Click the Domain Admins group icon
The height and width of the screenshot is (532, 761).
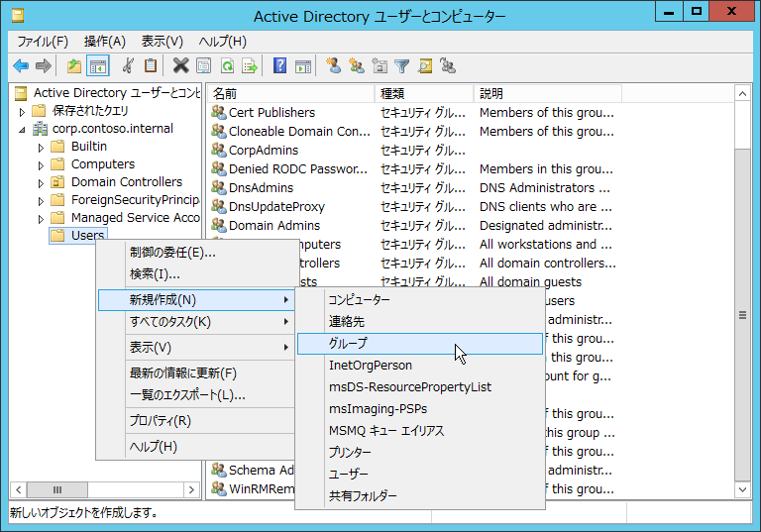click(x=219, y=226)
